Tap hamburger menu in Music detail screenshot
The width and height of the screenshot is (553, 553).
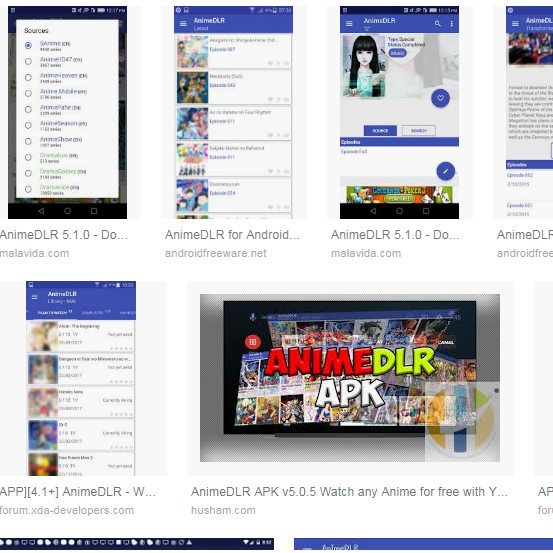coord(349,24)
